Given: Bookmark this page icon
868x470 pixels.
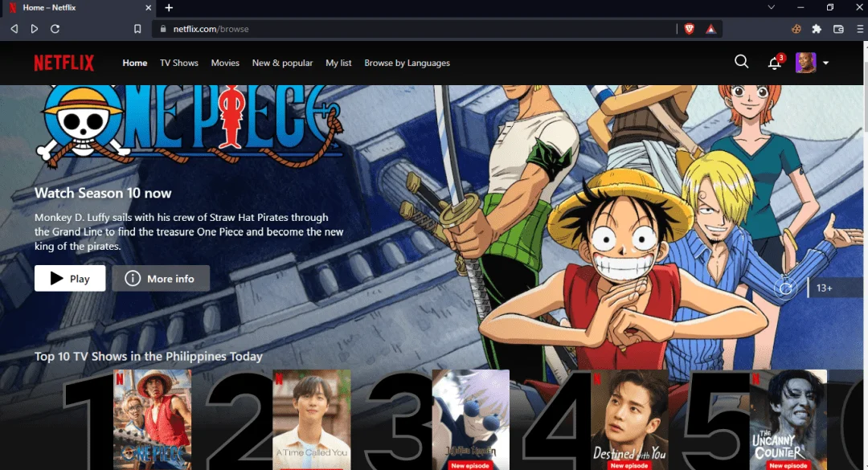Looking at the screenshot, I should (x=137, y=29).
